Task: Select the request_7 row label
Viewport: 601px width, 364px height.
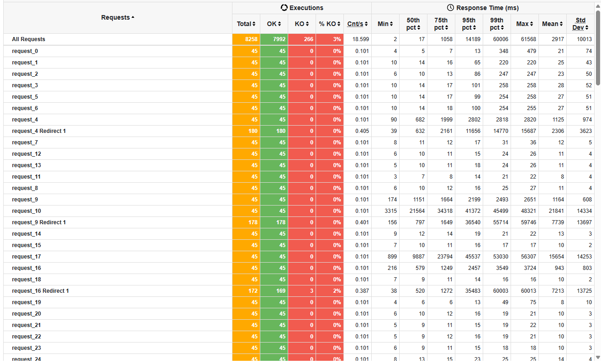Action: (x=25, y=142)
